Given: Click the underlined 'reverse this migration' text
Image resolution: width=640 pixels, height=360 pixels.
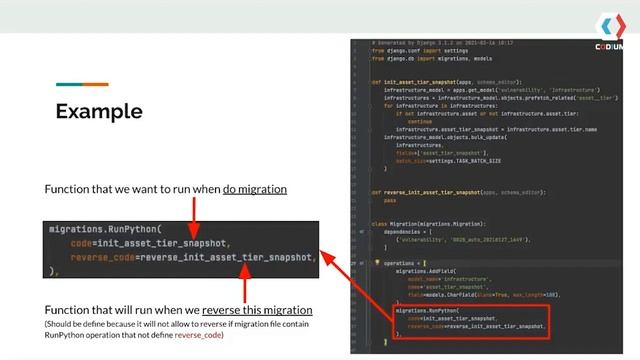Looking at the screenshot, I should pos(257,310).
